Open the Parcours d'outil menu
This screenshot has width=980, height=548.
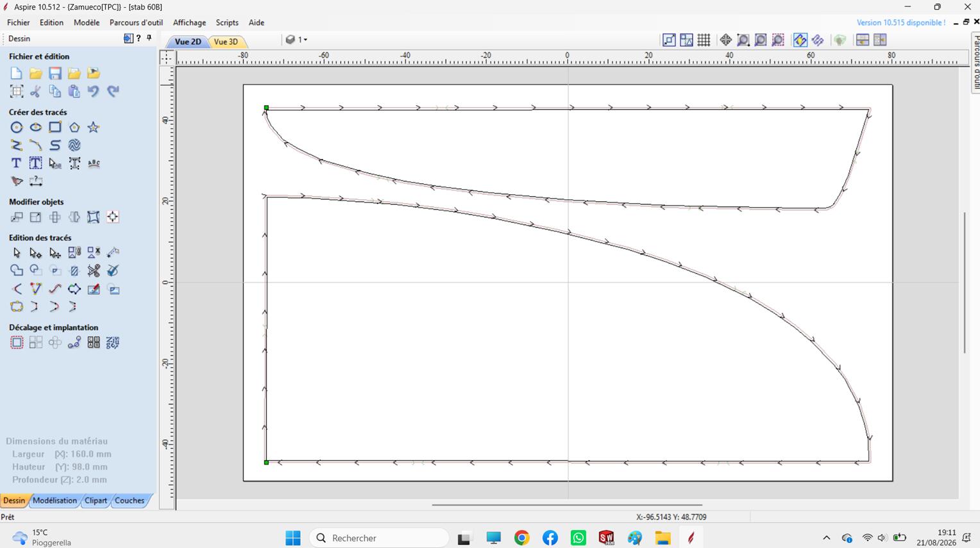point(136,22)
